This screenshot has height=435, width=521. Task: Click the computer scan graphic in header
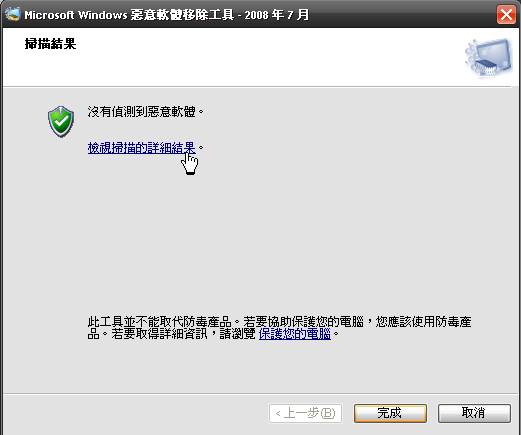(x=489, y=57)
